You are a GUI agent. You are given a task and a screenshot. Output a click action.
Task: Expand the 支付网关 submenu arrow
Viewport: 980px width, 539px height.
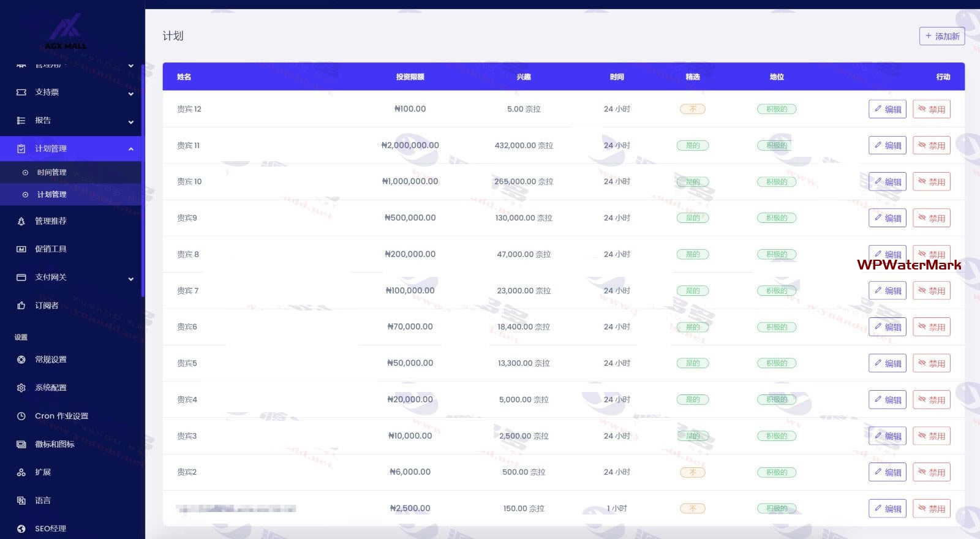[x=130, y=279]
